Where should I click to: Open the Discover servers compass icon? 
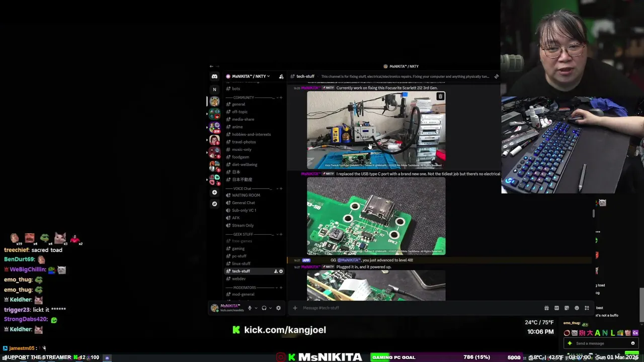pyautogui.click(x=214, y=204)
